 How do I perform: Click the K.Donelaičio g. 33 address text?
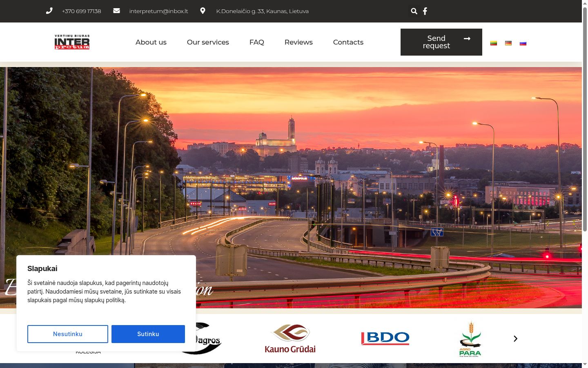263,11
